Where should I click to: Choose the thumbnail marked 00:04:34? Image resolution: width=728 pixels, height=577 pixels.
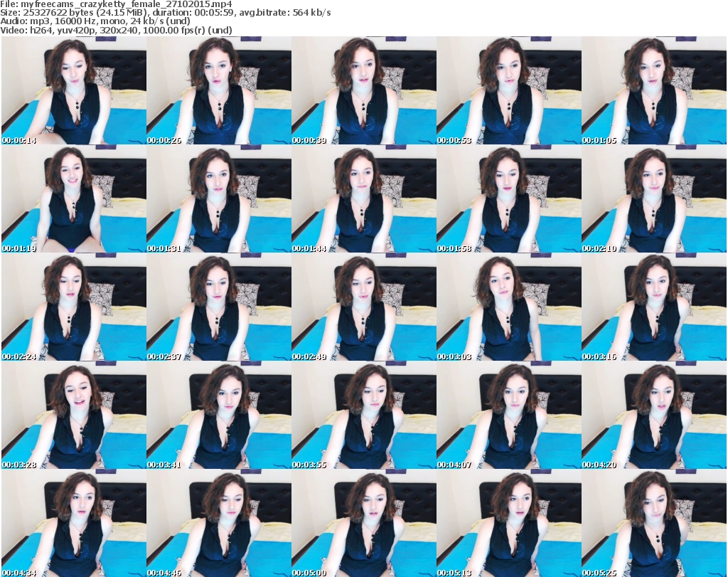[x=74, y=523]
